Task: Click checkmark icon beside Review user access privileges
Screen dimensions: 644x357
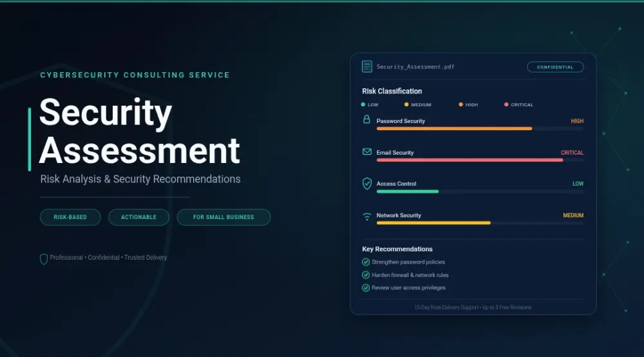Action: [366, 287]
